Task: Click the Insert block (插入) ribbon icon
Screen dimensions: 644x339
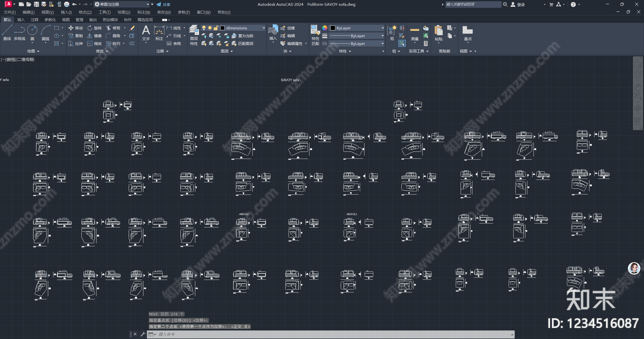Action: (x=273, y=33)
